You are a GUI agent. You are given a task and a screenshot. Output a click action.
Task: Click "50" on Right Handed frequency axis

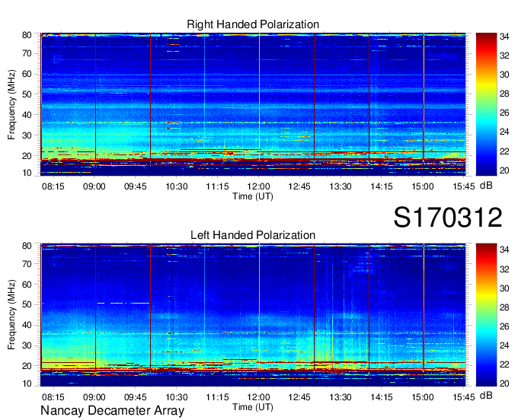click(x=27, y=94)
